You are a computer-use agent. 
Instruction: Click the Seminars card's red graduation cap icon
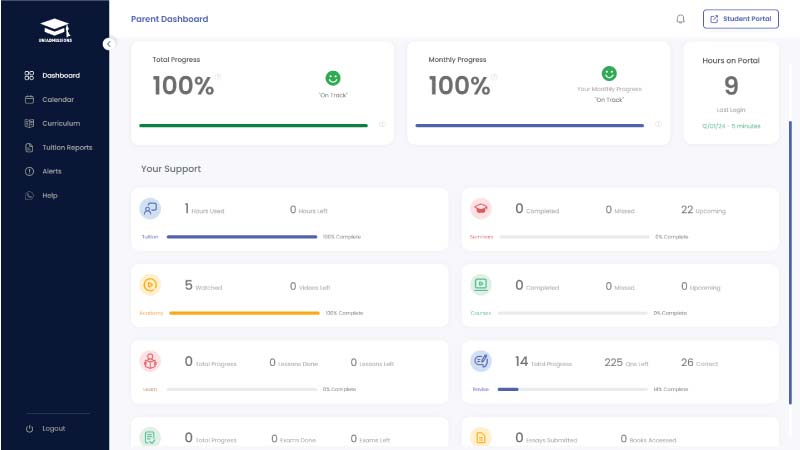coord(481,209)
